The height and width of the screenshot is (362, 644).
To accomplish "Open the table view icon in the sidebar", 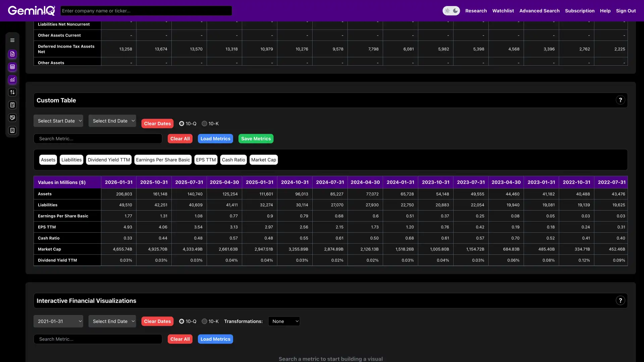I will point(12,67).
